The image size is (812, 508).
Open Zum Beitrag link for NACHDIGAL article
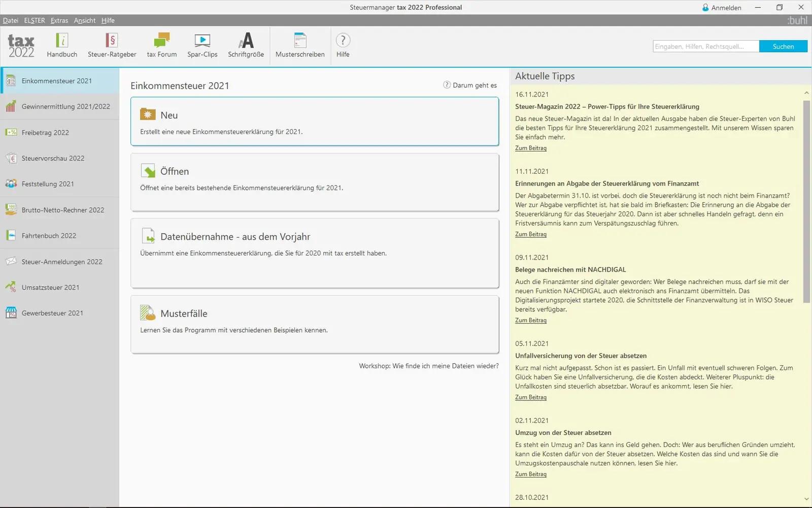[x=531, y=321]
